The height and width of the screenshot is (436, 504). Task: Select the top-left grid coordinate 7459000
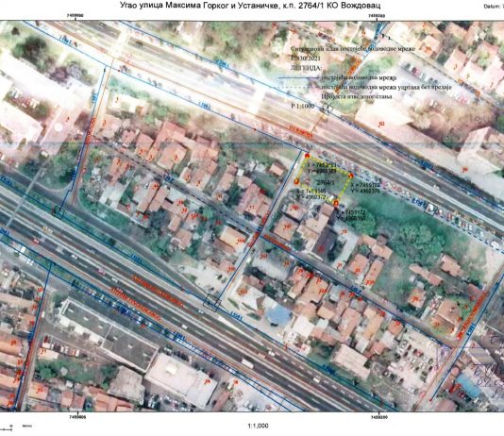click(76, 15)
